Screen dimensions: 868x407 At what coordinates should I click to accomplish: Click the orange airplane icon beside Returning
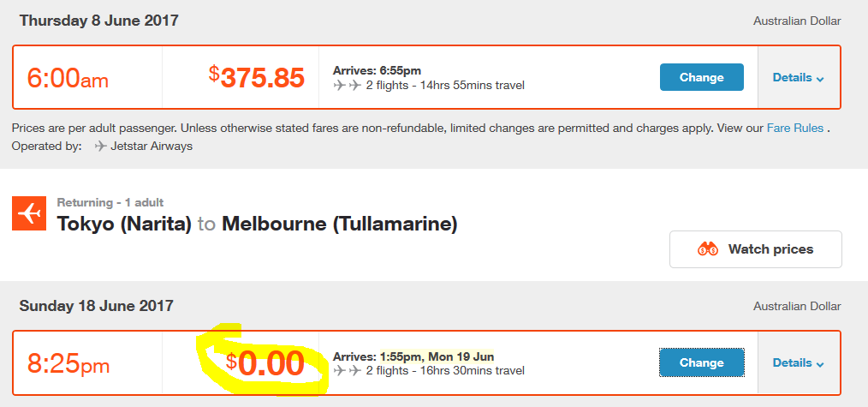(29, 213)
